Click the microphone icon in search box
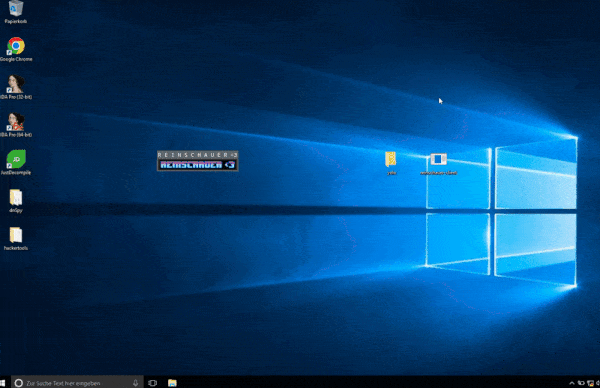 [135, 383]
